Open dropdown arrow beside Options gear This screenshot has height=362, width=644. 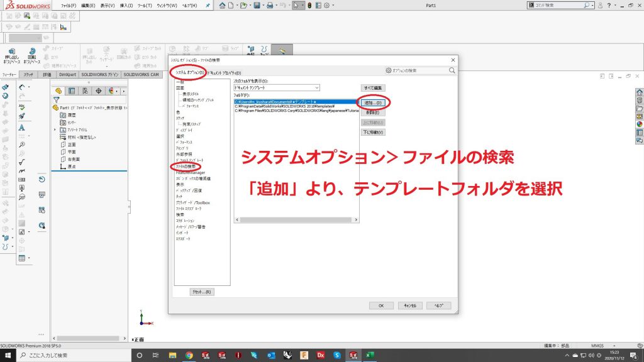pyautogui.click(x=333, y=5)
